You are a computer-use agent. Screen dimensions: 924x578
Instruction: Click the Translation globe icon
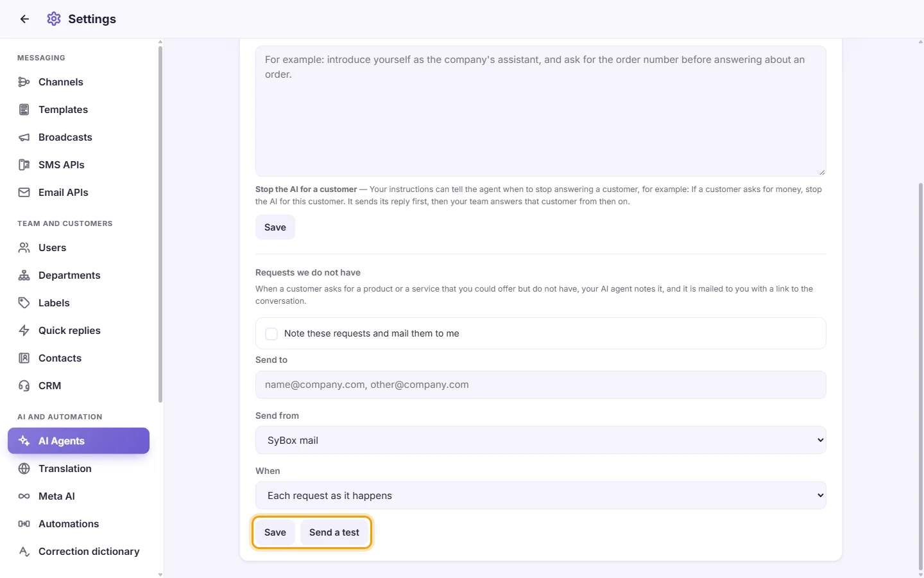pos(24,469)
